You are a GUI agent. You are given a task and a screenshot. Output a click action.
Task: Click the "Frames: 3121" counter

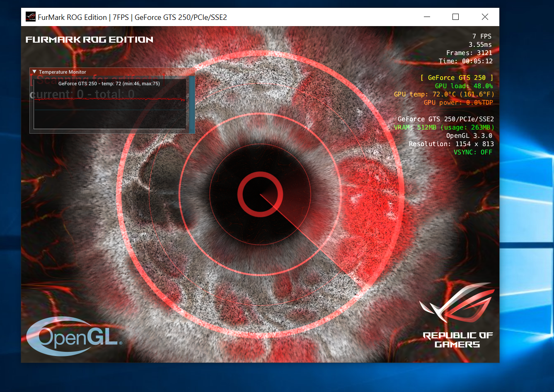click(x=469, y=53)
